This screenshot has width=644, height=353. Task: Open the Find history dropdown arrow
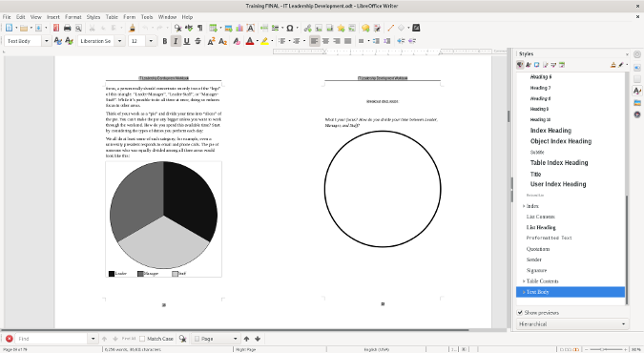[x=93, y=339]
